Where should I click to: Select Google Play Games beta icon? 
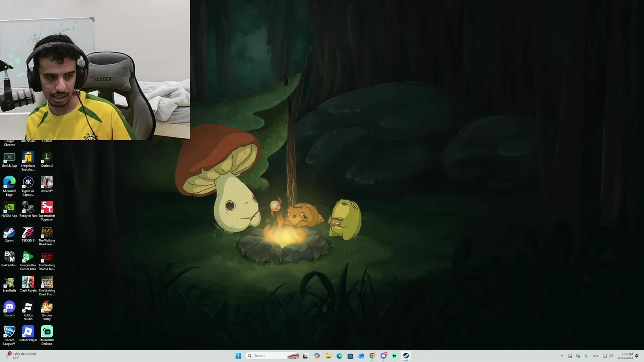(x=28, y=261)
